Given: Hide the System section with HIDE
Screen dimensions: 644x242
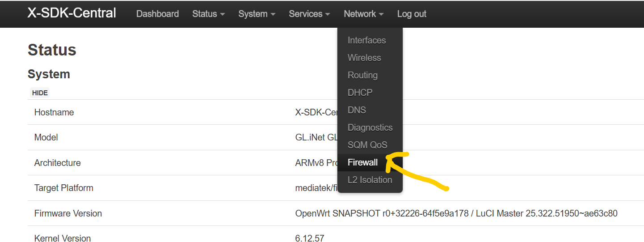Looking at the screenshot, I should click(40, 93).
